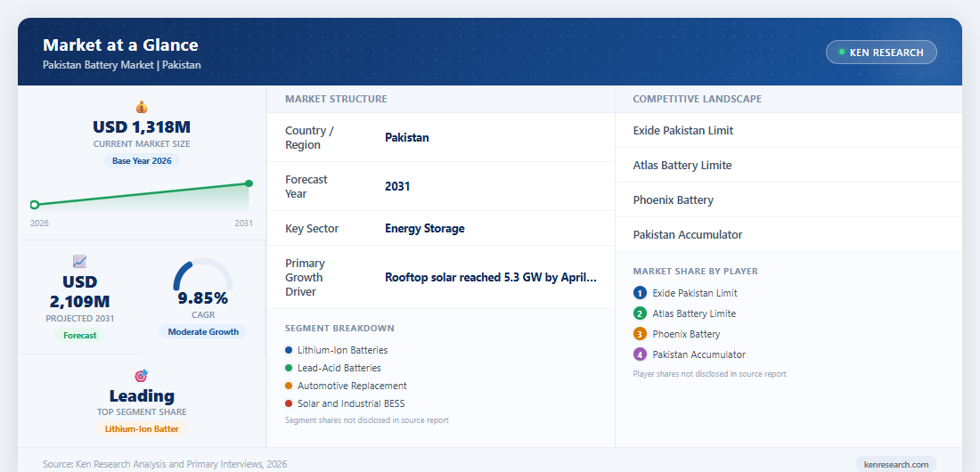Click the green dot beside Lead-Acid Batteries

[x=289, y=368]
